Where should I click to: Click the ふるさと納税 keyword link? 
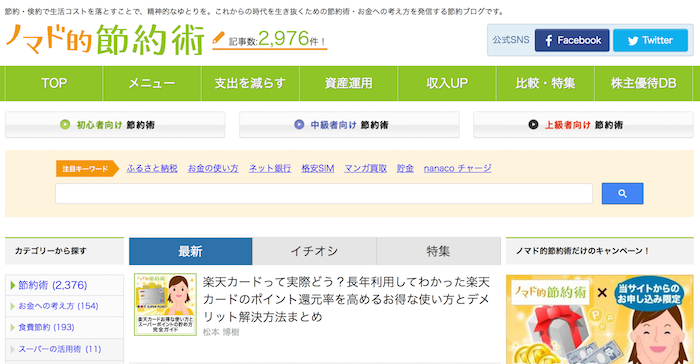[x=152, y=168]
